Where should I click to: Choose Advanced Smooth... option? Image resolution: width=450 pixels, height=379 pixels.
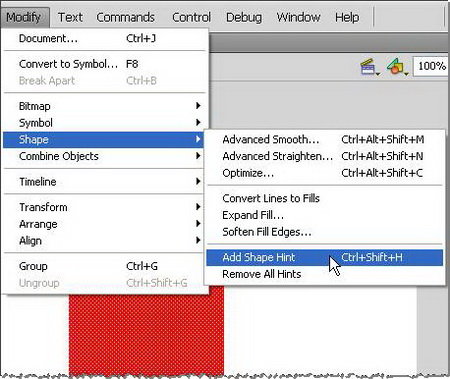[x=325, y=139]
